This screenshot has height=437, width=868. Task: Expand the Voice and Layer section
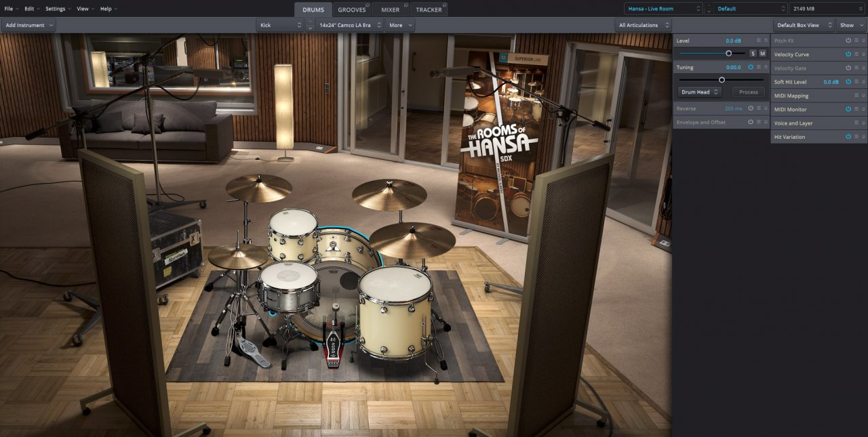tap(864, 123)
